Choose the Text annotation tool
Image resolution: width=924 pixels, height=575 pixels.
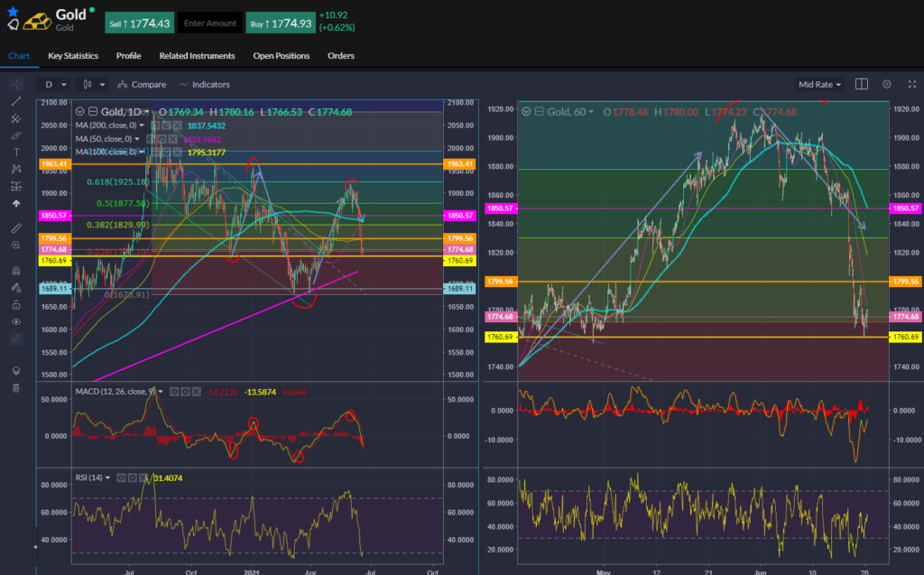(15, 151)
